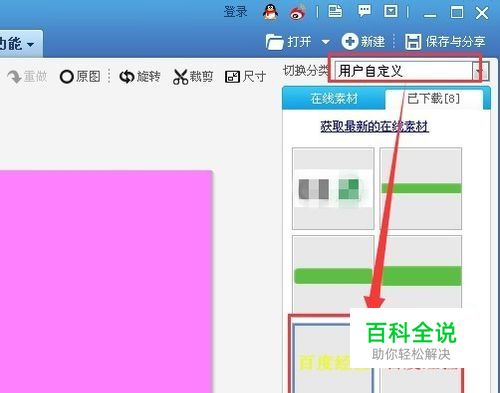This screenshot has height=393, width=500.
Task: Open the document page icon in title bar
Action: 335,11
